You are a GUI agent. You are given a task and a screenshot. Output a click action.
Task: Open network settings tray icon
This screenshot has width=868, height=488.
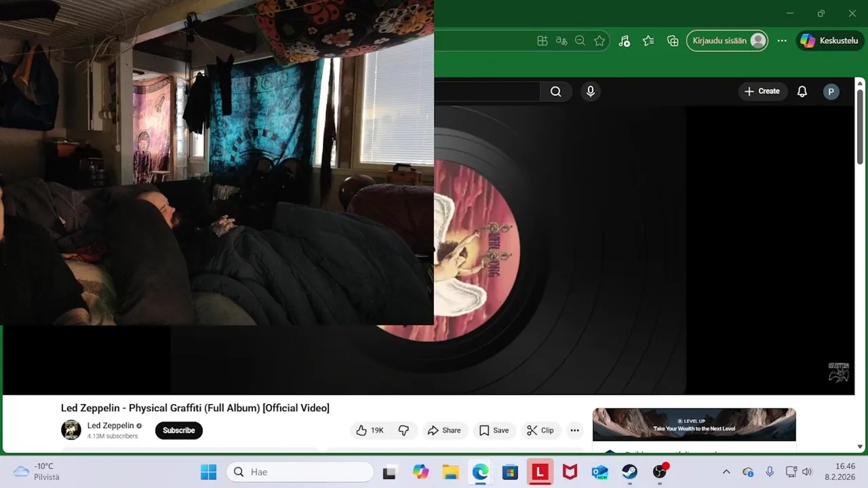791,472
